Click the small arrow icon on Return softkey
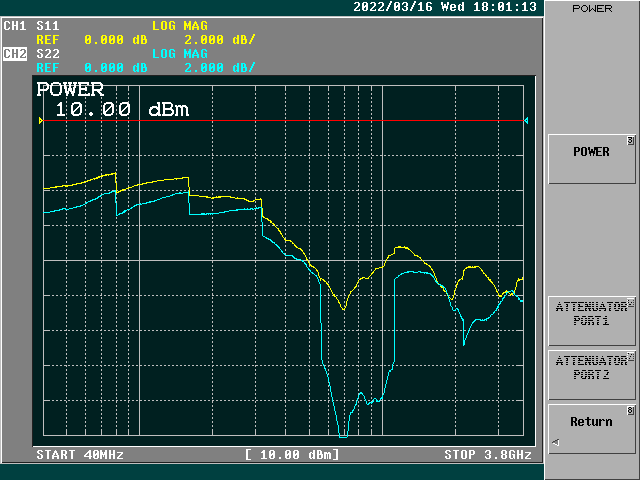This screenshot has height=480, width=640. [x=556, y=442]
